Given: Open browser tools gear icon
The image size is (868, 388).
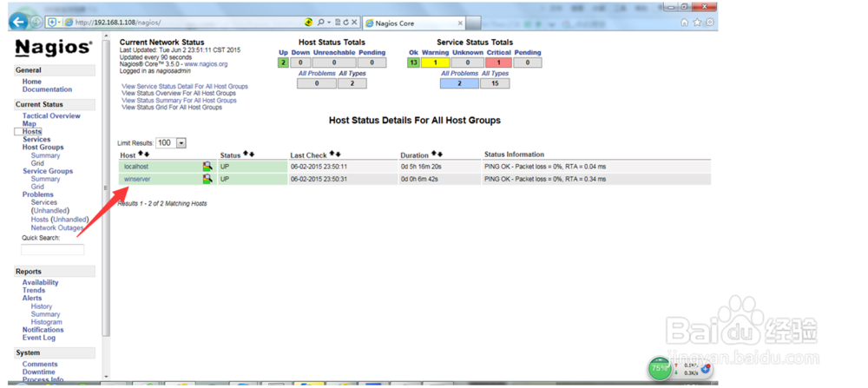Looking at the screenshot, I should [709, 23].
